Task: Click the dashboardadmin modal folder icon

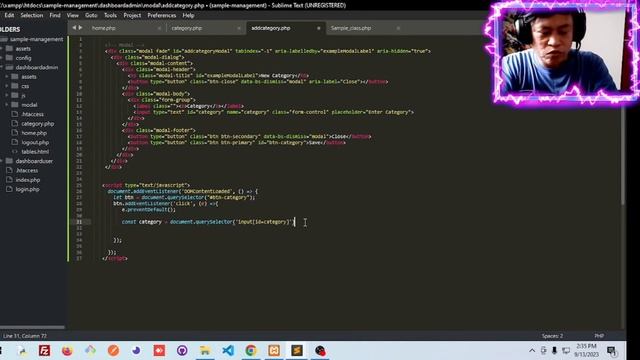Action: click(x=15, y=104)
